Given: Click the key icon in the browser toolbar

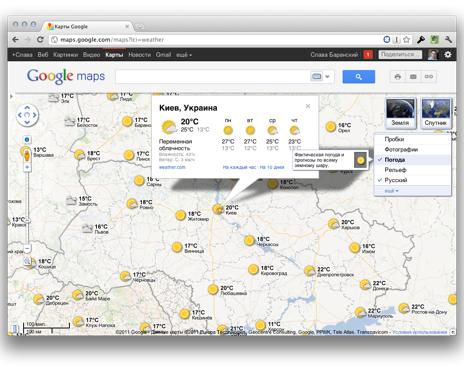Looking at the screenshot, I should coord(421,40).
